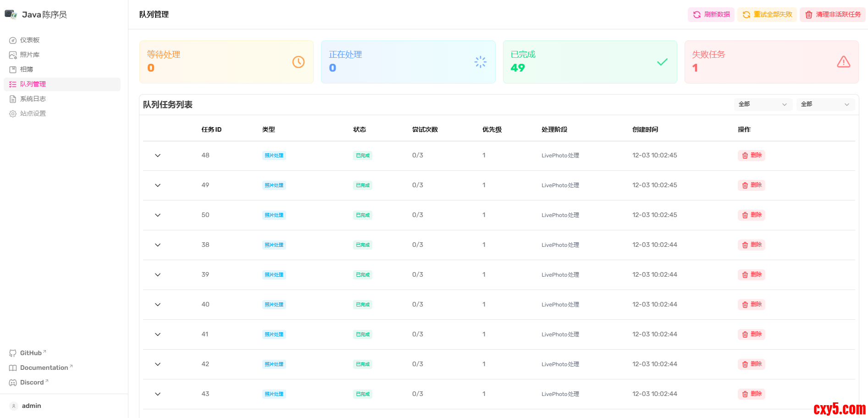Click the album icon in sidebar
Viewport: 868px width, 418px height.
point(13,70)
